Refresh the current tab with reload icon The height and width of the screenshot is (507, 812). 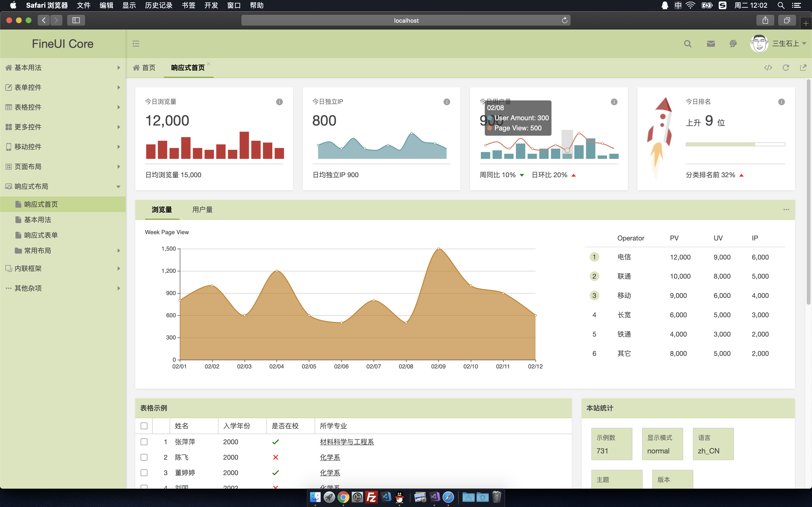[x=786, y=68]
